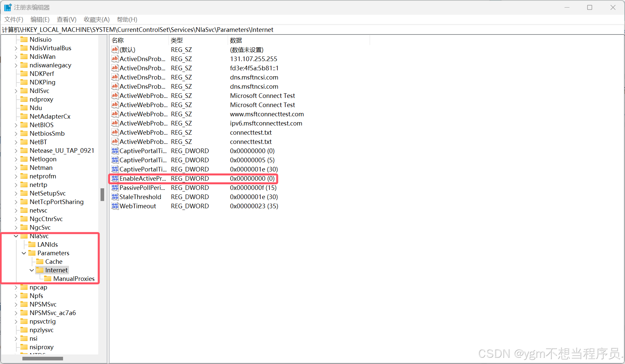This screenshot has width=625, height=364.
Task: Expand the NPSMSvc_ac7a6 tree node
Action: 16,313
